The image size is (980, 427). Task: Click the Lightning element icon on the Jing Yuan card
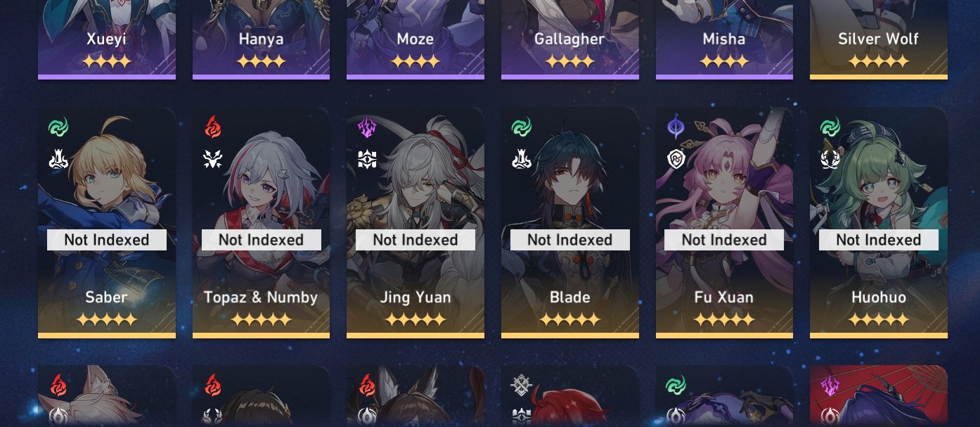(367, 127)
